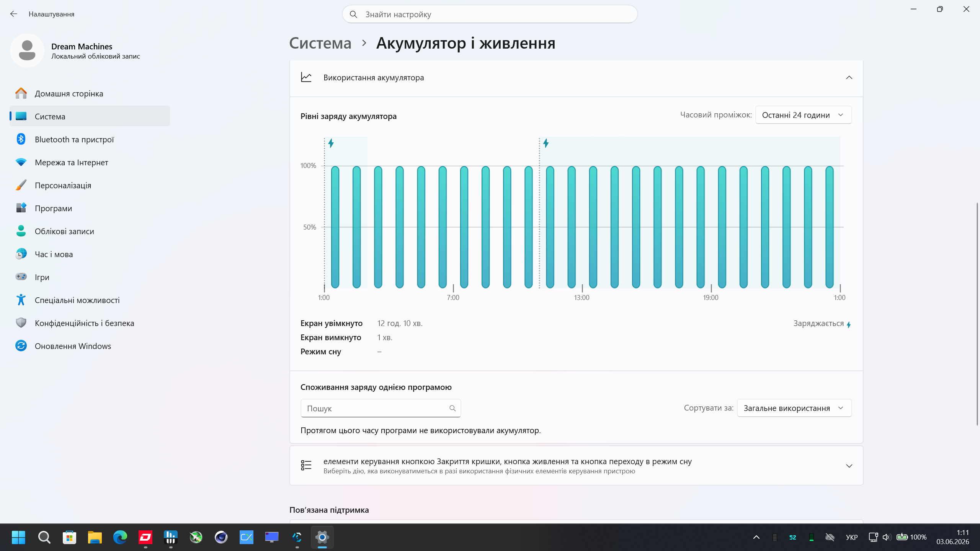
Task: Launch Microsoft Edge from taskbar
Action: click(x=120, y=537)
